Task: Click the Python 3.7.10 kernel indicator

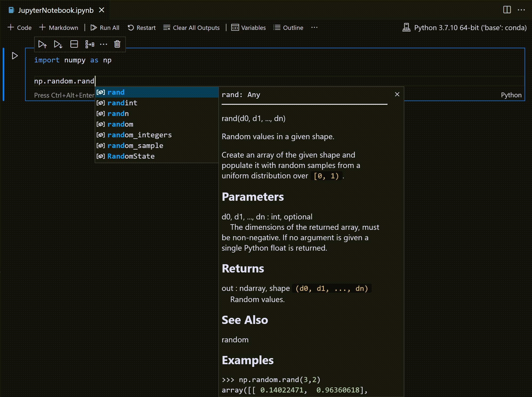Action: (x=464, y=27)
